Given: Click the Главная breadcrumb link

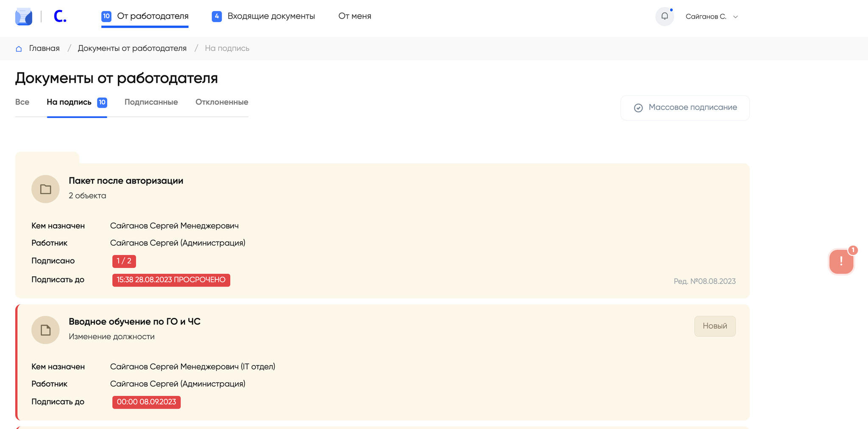Looking at the screenshot, I should (44, 48).
